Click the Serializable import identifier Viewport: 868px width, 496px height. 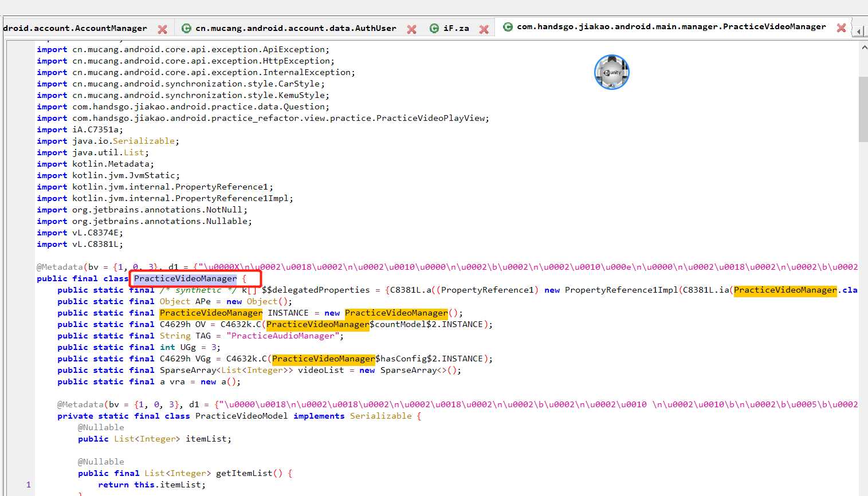(144, 141)
